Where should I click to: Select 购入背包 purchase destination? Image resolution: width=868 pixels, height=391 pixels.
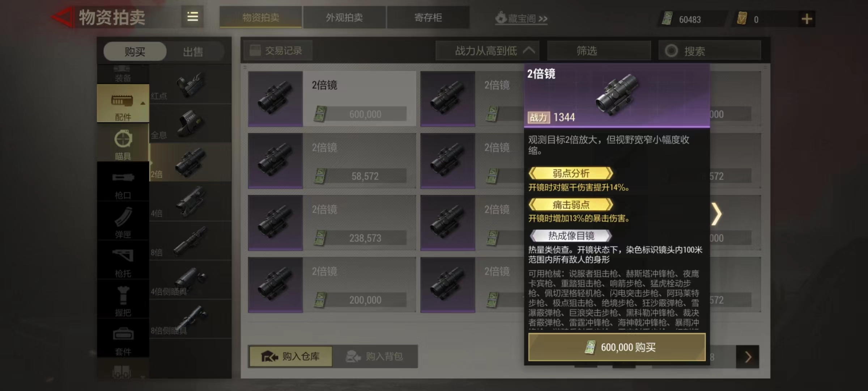point(375,356)
